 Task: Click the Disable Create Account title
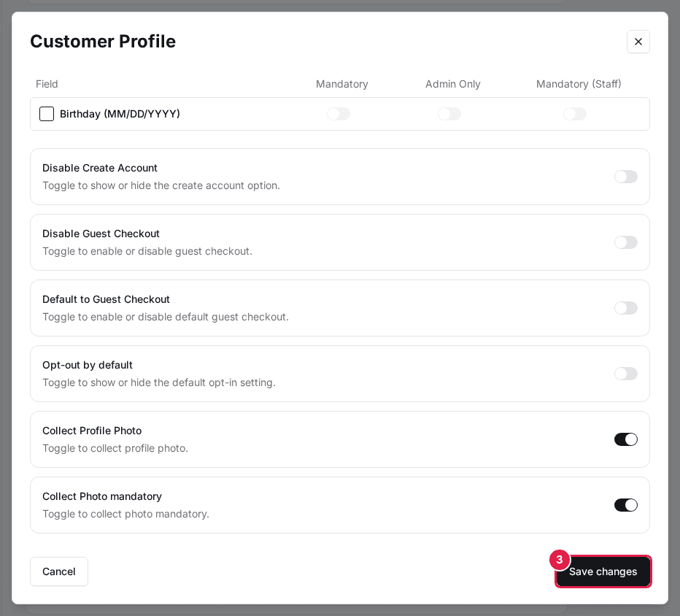coord(100,168)
